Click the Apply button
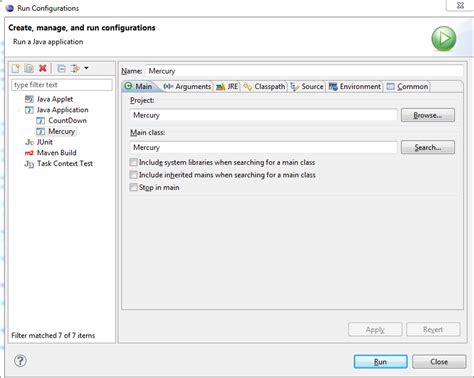The image size is (474, 378). click(x=375, y=330)
